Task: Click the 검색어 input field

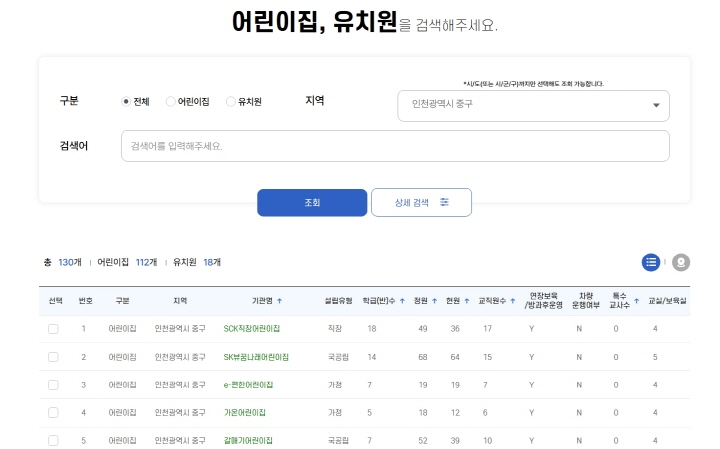Action: coord(395,146)
